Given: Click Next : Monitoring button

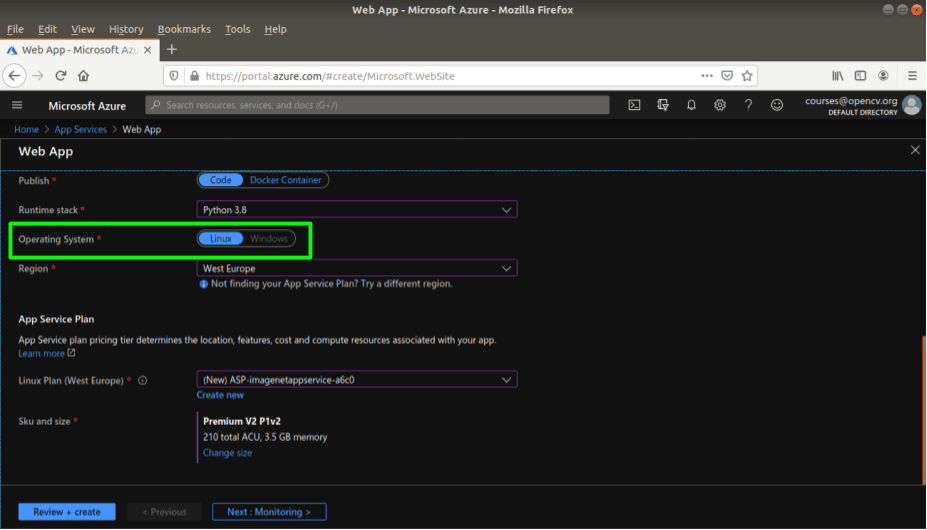Looking at the screenshot, I should click(269, 512).
